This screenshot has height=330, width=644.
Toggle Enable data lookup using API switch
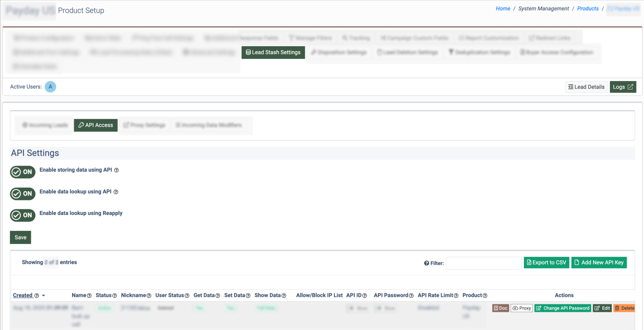23,193
